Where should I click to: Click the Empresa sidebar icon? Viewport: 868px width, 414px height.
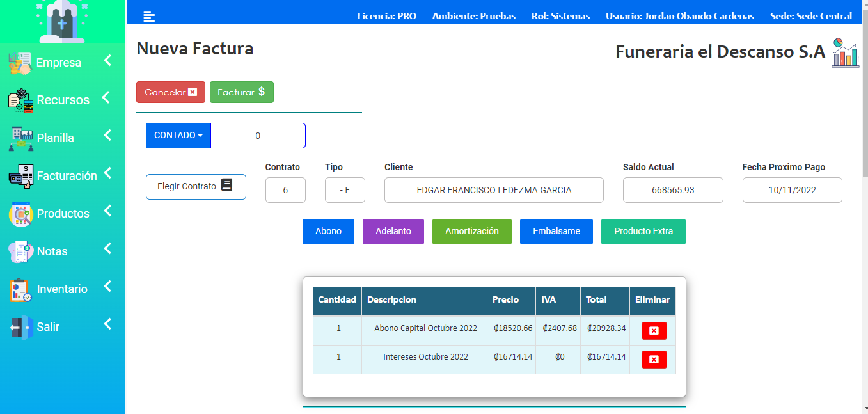[20, 63]
